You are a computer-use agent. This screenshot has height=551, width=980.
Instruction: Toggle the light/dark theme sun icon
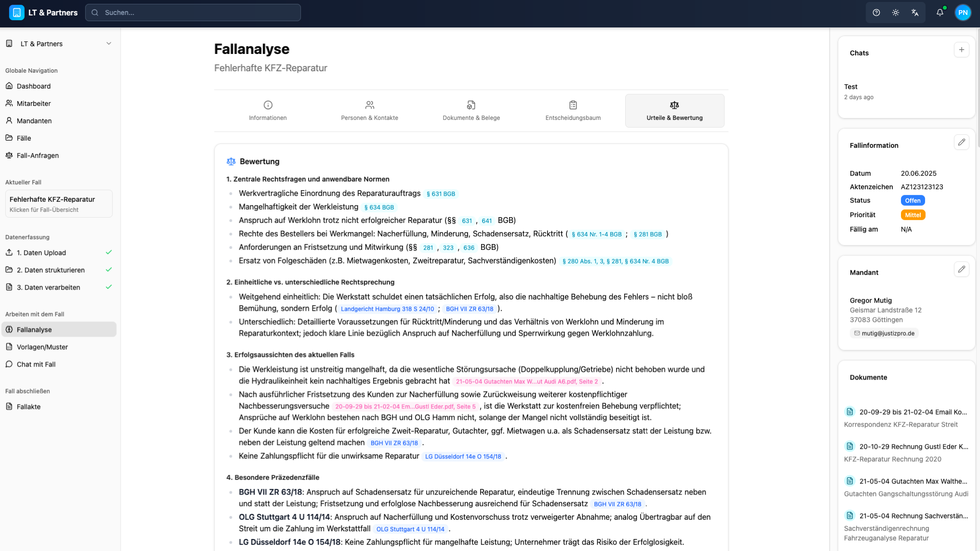(895, 13)
